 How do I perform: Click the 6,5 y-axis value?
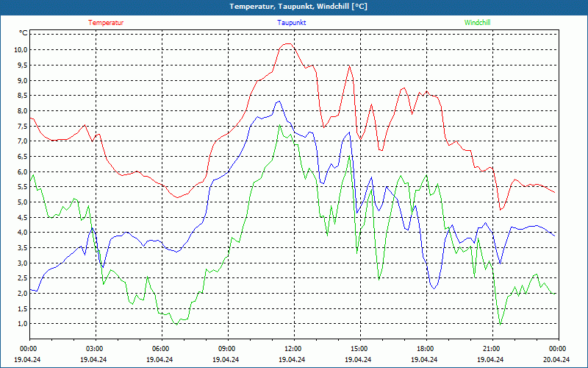[x=23, y=157]
